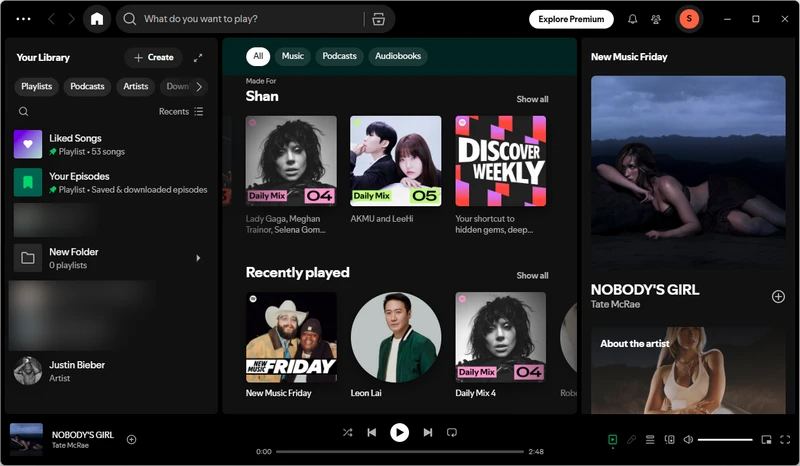Viewport: 800px width, 466px height.
Task: Open the user profile avatar S
Action: click(689, 19)
